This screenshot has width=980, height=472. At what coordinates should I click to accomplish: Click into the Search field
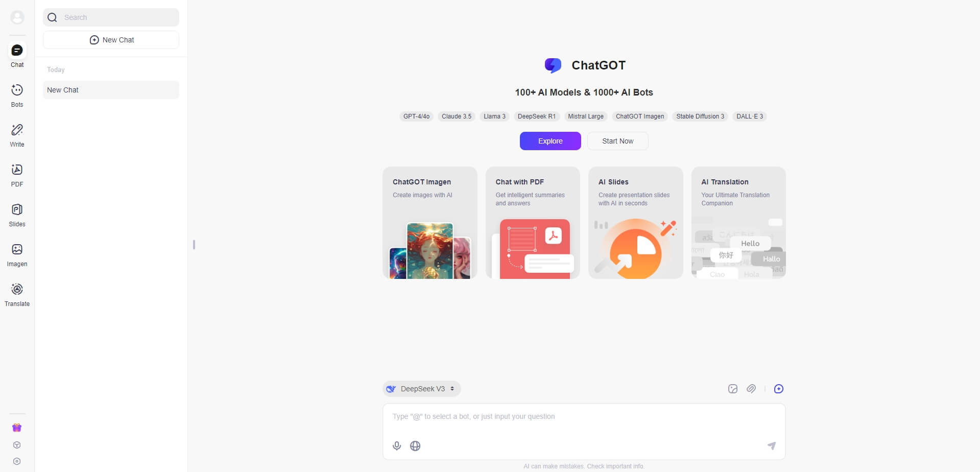click(x=111, y=17)
